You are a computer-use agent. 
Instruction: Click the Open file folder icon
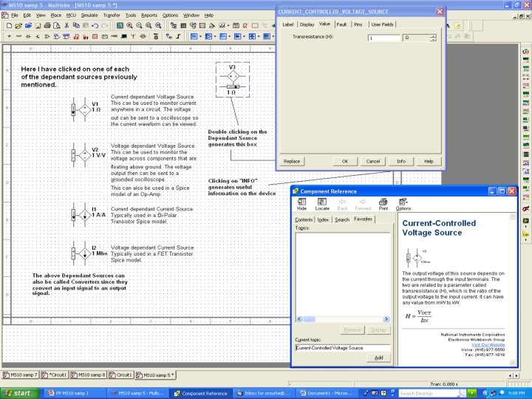click(18, 25)
